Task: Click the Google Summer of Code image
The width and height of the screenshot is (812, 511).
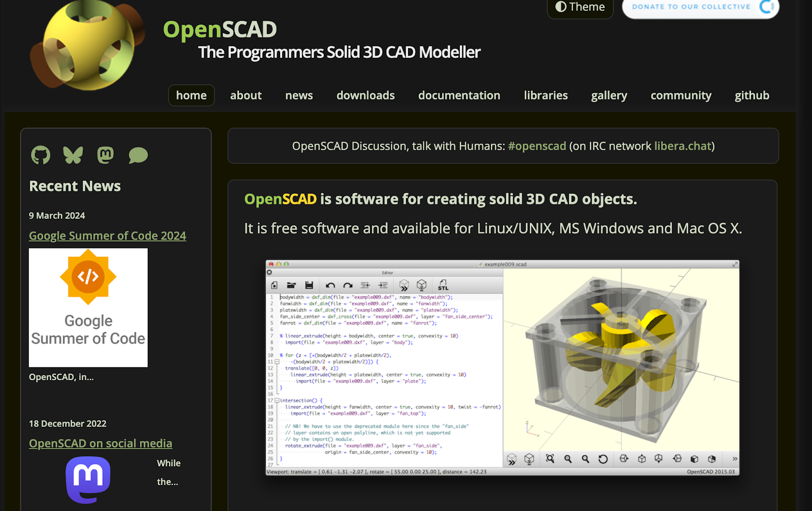Action: point(88,308)
